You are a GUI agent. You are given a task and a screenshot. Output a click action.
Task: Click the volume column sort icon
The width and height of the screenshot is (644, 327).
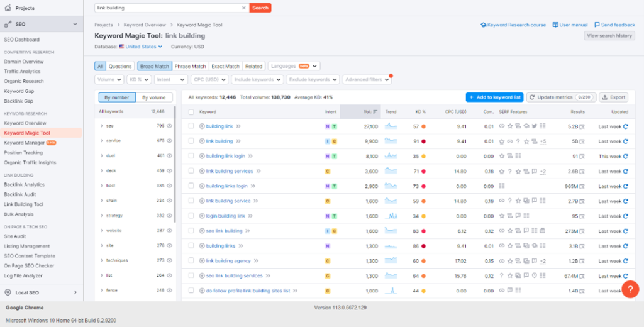point(375,112)
